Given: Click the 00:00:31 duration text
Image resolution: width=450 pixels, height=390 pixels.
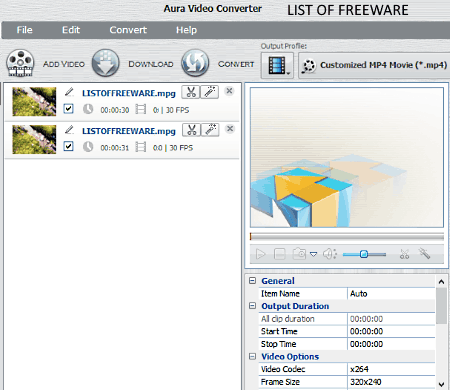Looking at the screenshot, I should (115, 148).
